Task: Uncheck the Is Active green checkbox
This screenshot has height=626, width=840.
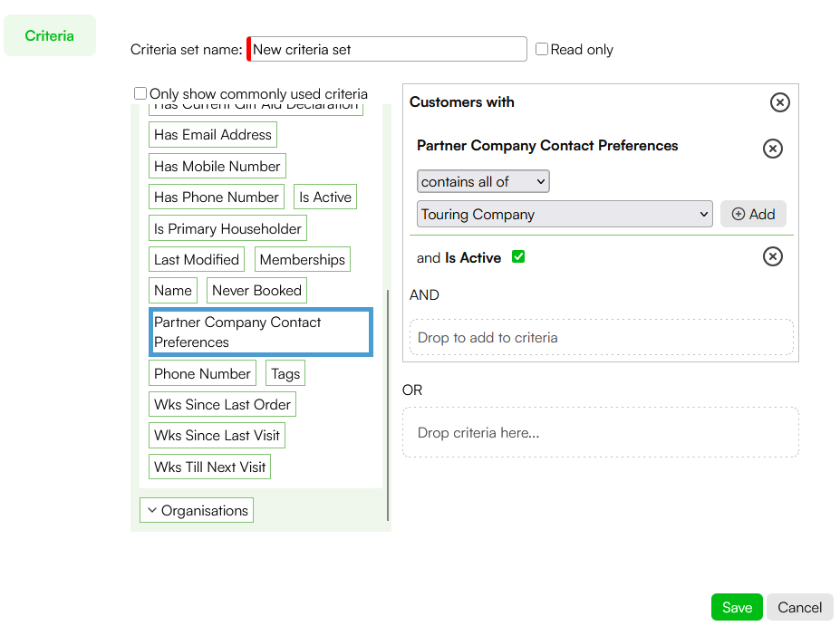Action: pyautogui.click(x=518, y=256)
